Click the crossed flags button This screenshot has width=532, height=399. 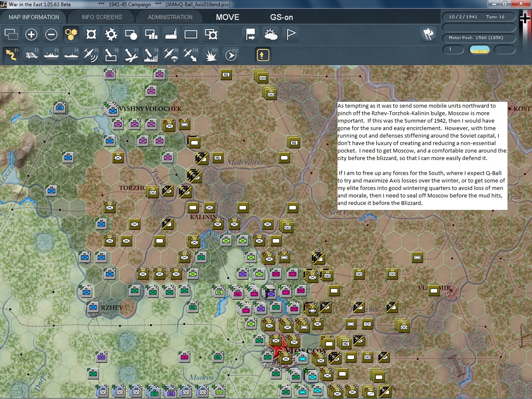coord(428,34)
